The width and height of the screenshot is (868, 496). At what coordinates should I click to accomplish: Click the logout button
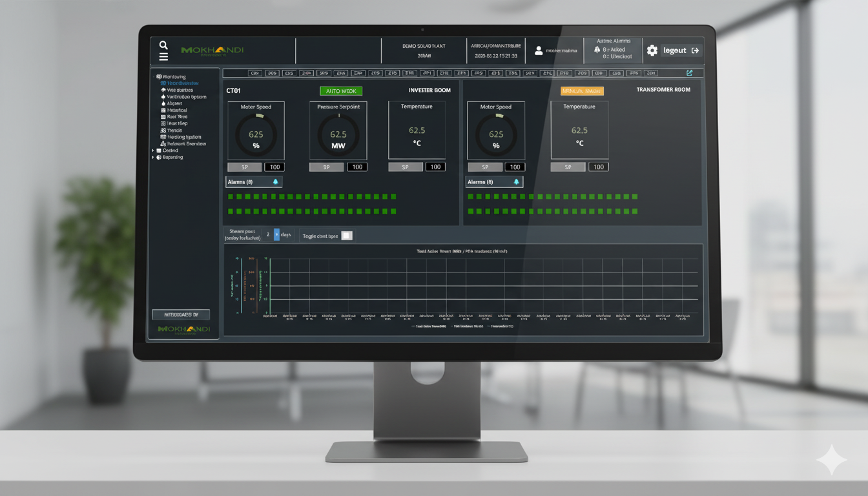[x=681, y=50]
